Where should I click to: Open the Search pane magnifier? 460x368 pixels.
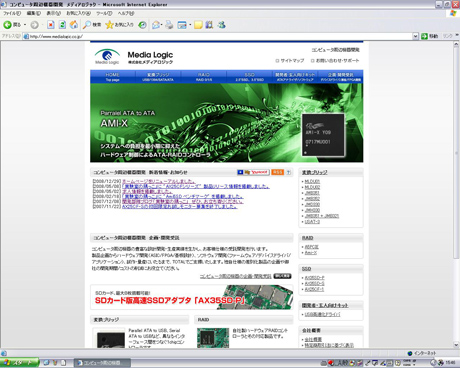[92, 25]
